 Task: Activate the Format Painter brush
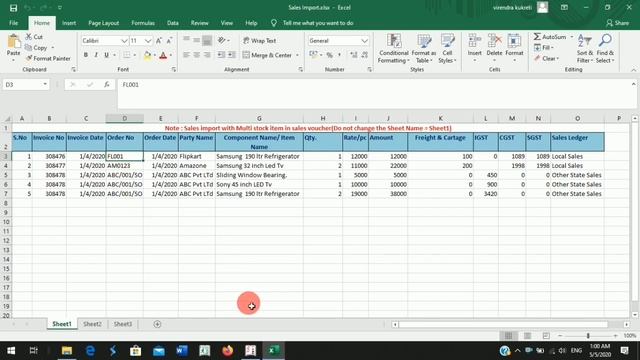29,58
